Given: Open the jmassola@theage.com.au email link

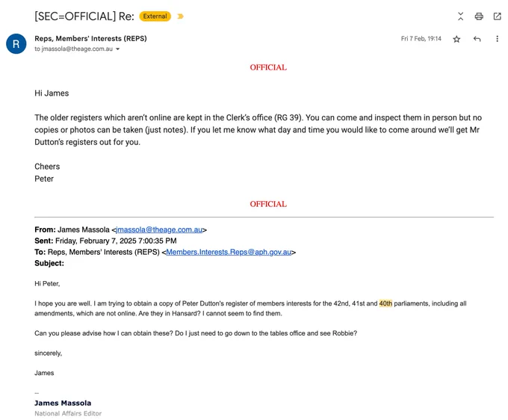Looking at the screenshot, I should pos(159,229).
